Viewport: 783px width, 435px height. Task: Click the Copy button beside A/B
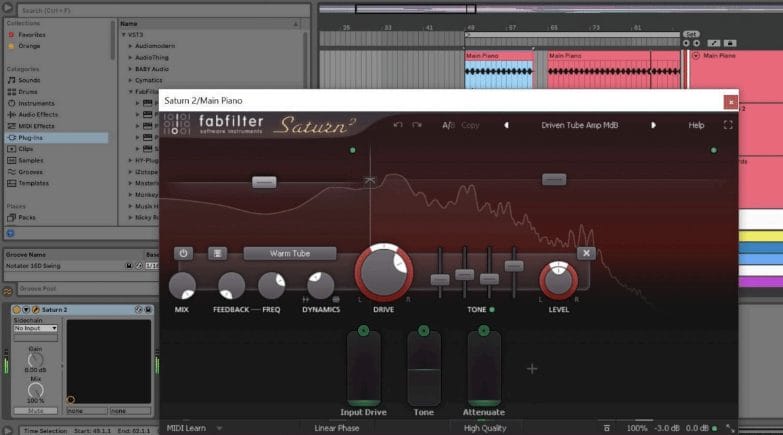coord(470,125)
